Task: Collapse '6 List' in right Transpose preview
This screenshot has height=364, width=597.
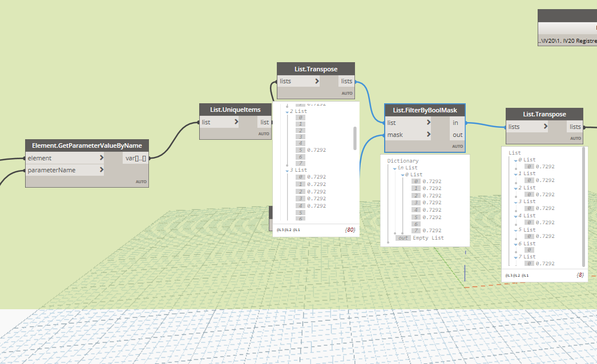Action: click(x=515, y=244)
